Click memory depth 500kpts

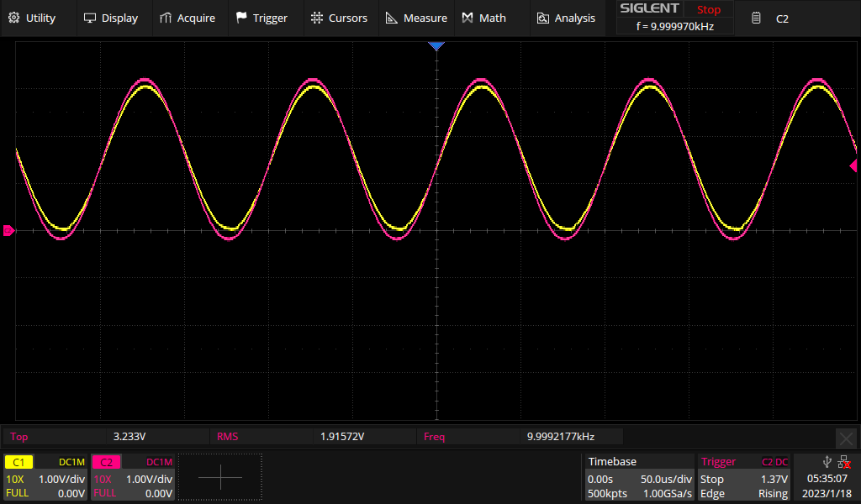coord(607,494)
